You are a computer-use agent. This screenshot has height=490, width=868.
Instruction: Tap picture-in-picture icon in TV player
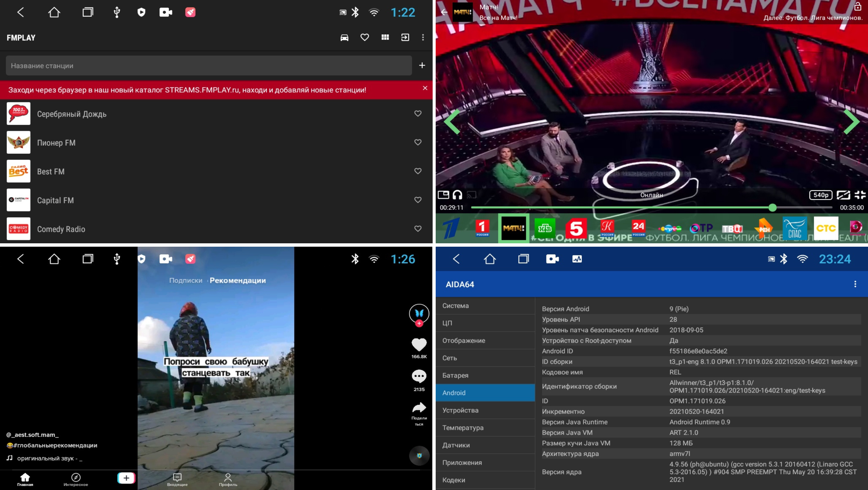[443, 195]
